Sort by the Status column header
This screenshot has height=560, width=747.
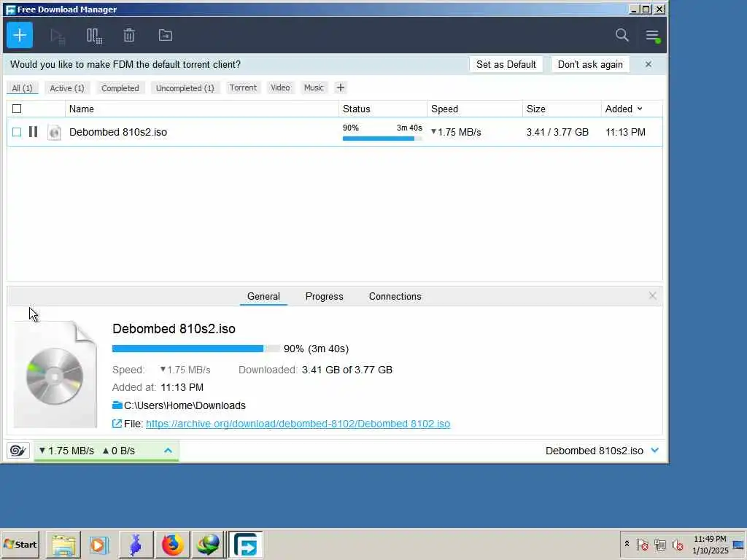click(383, 109)
